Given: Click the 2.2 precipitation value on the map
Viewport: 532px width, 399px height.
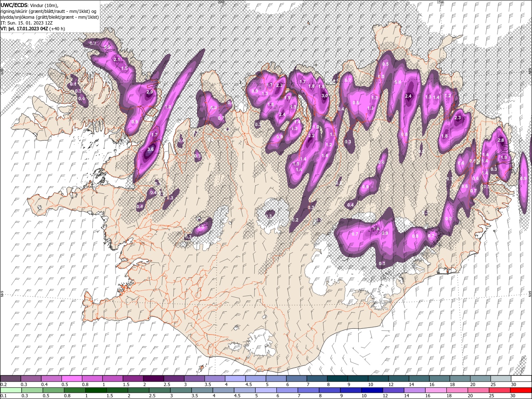Looking at the screenshot, I should click(x=311, y=136).
